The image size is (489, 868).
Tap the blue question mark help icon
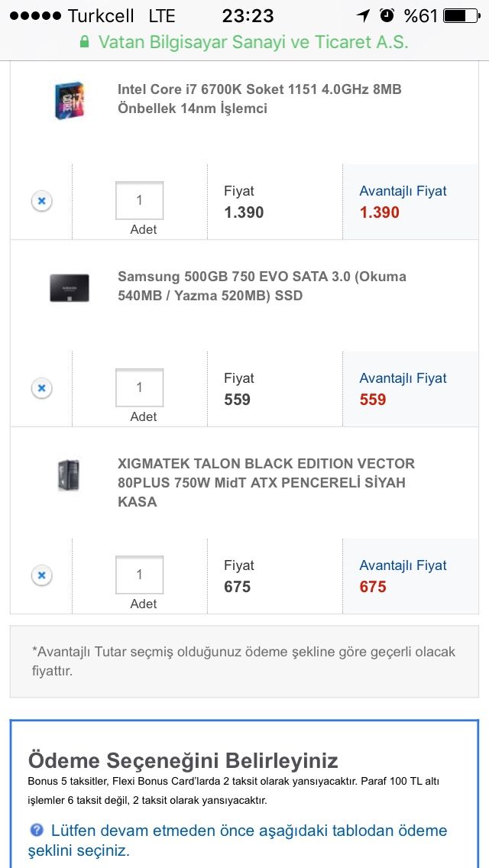(37, 830)
